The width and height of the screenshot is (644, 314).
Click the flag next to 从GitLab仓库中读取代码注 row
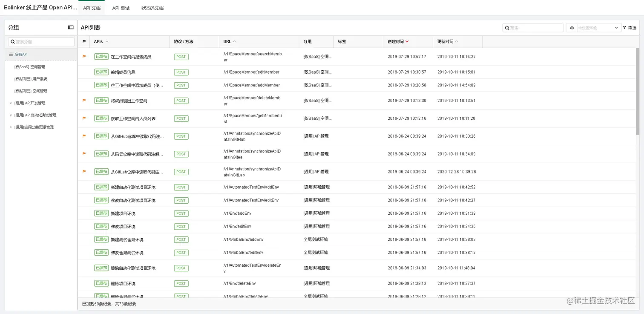84,172
